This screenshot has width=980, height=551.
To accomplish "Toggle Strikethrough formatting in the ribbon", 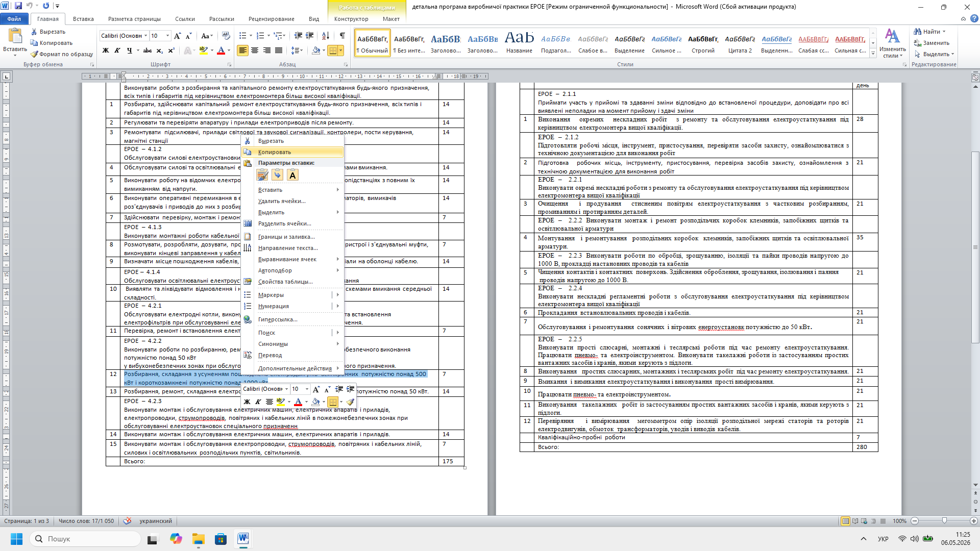I will tap(148, 51).
